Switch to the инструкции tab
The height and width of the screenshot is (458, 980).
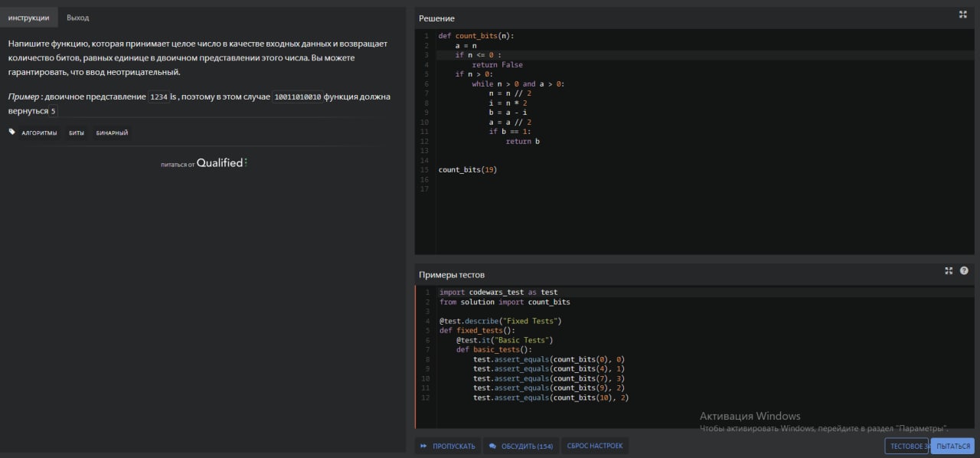click(x=29, y=17)
